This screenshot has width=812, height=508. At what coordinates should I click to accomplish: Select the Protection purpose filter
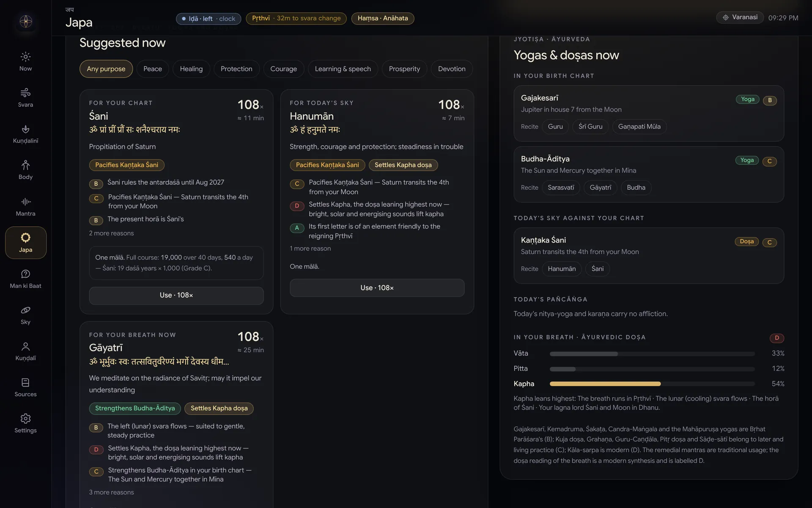pos(236,69)
